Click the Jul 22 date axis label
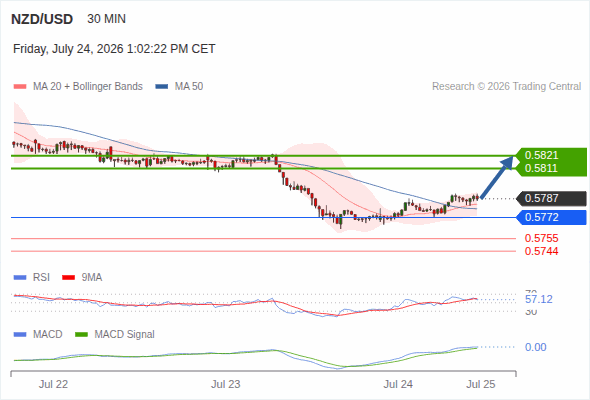This screenshot has width=590, height=400. (53, 384)
